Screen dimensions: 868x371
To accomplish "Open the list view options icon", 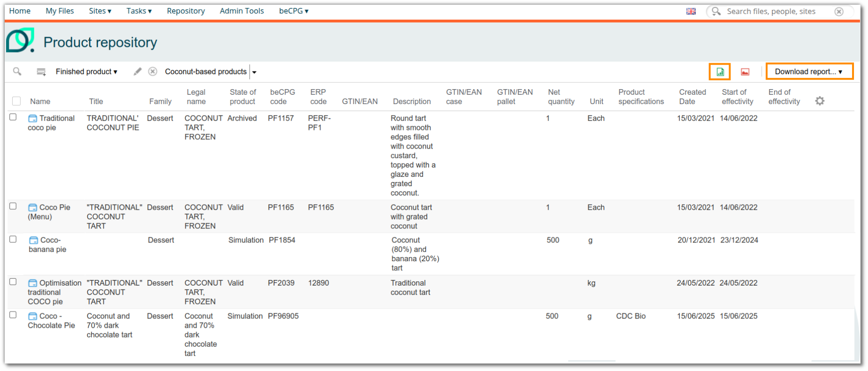I will [41, 72].
